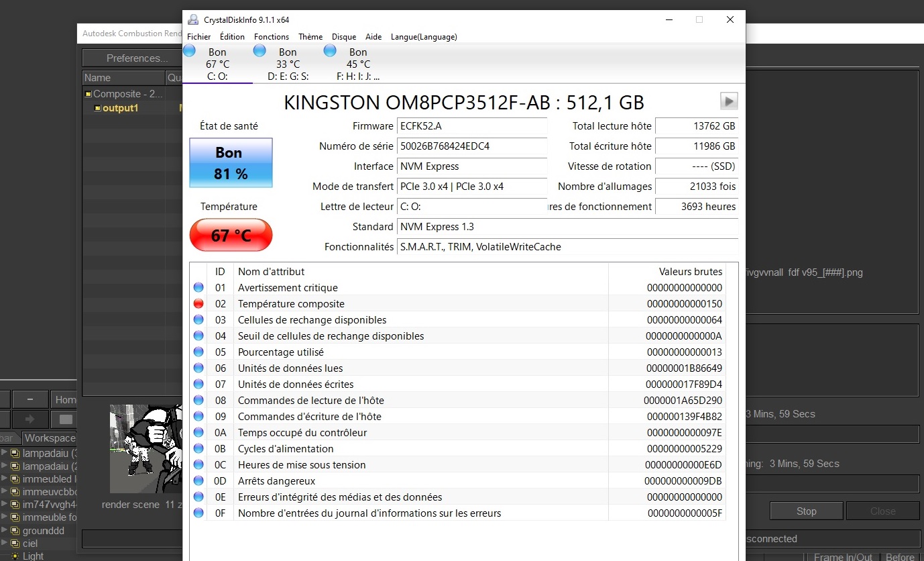Image resolution: width=924 pixels, height=561 pixels.
Task: Click the red dot beside Température composite
Action: tap(198, 303)
